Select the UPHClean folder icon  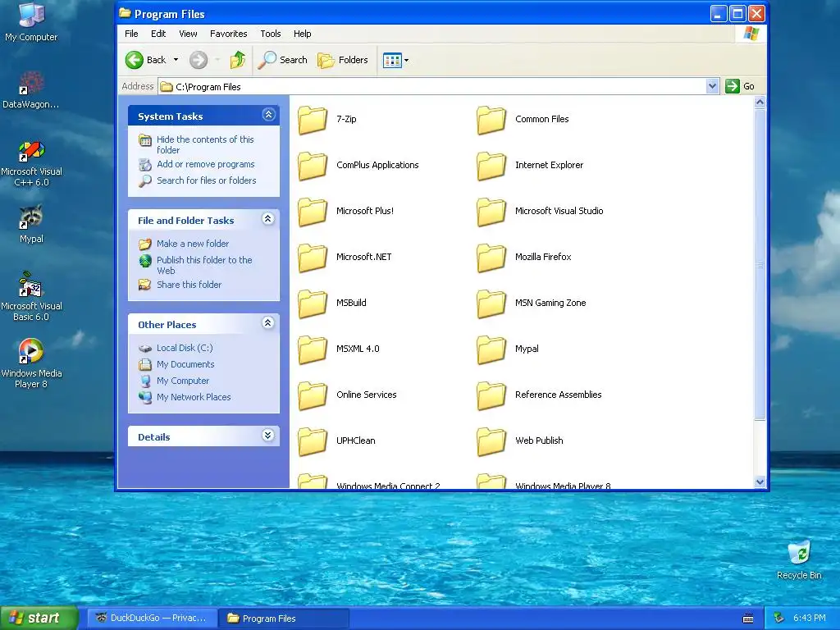click(x=313, y=441)
